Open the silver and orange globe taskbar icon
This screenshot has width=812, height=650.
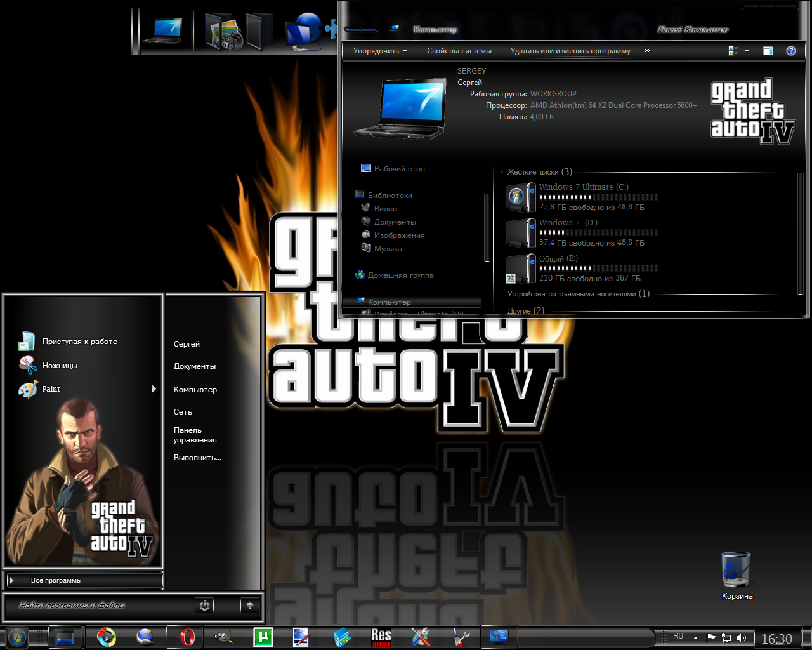click(x=146, y=637)
